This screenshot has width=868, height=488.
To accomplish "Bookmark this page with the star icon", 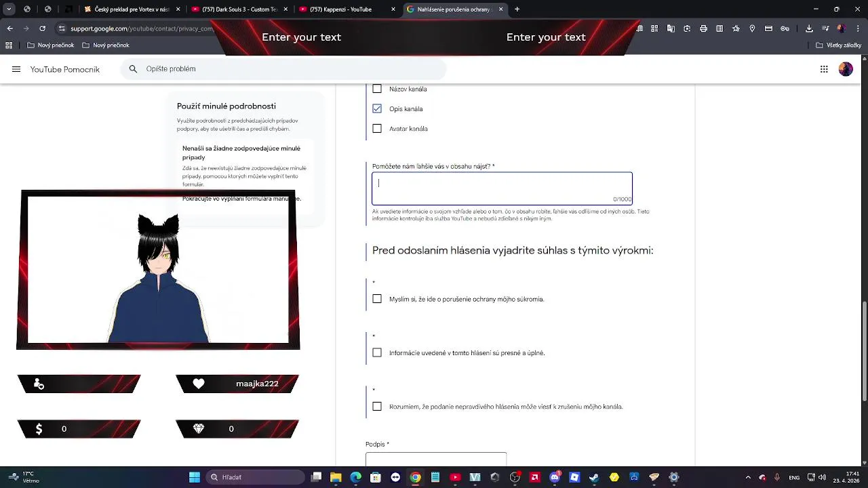I will tap(736, 28).
